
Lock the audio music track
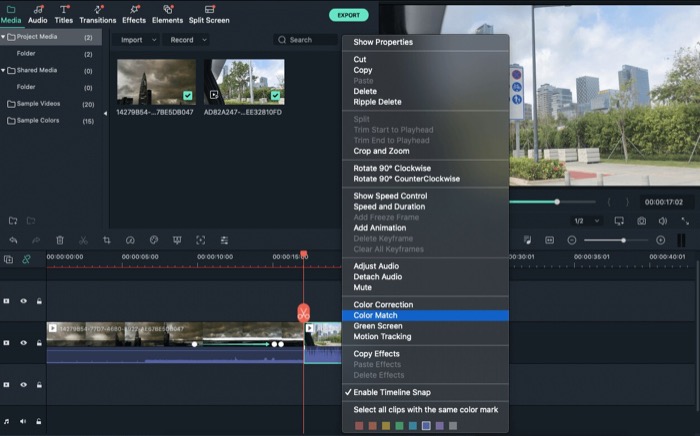(39, 421)
